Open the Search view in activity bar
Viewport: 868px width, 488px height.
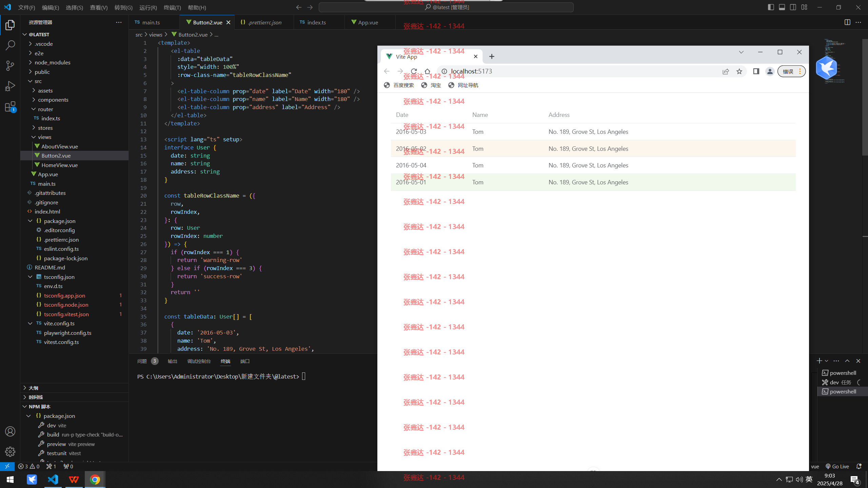point(10,45)
